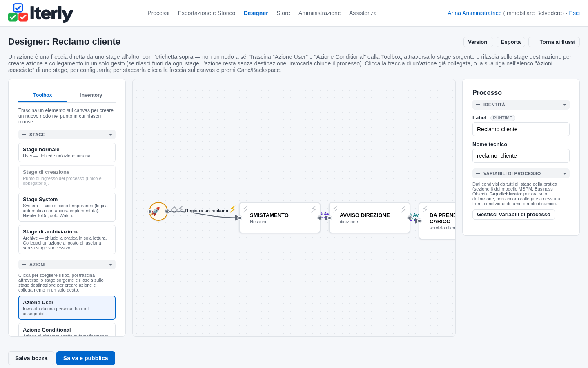Open the Amministrazione menu
Viewport: 588px width, 368px height.
tap(319, 13)
